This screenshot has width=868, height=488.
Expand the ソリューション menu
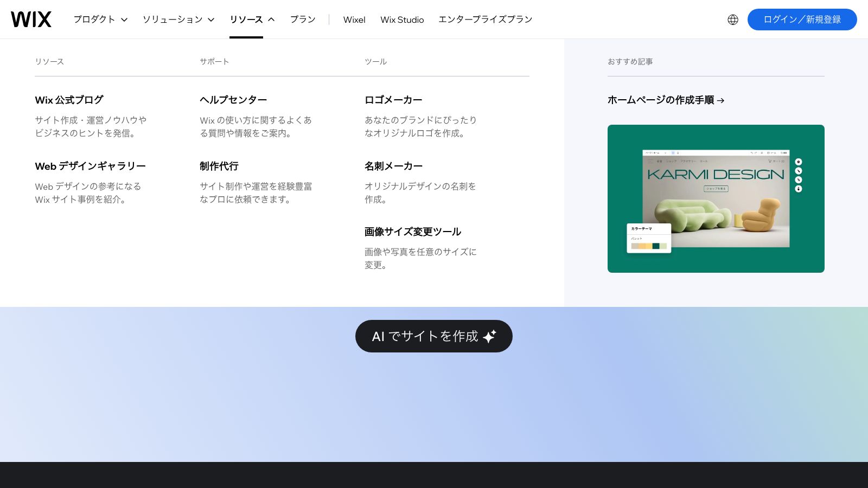[178, 20]
